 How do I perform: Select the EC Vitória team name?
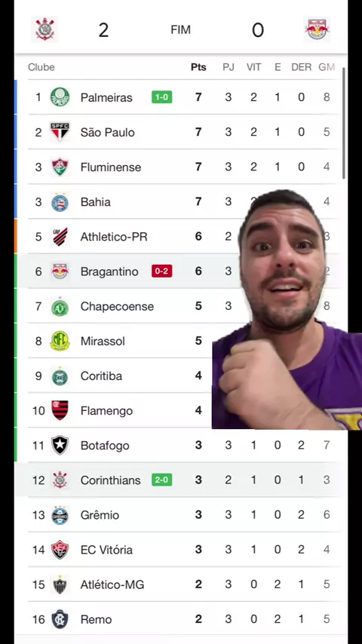coord(106,550)
